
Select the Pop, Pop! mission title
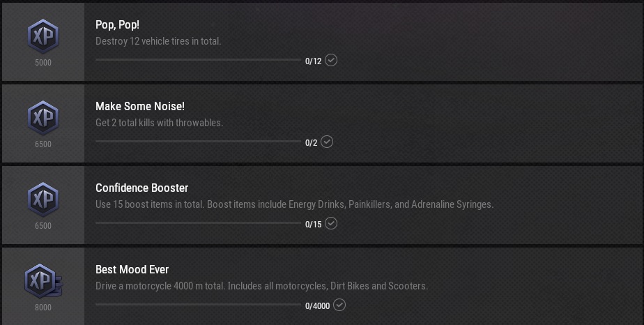[117, 25]
